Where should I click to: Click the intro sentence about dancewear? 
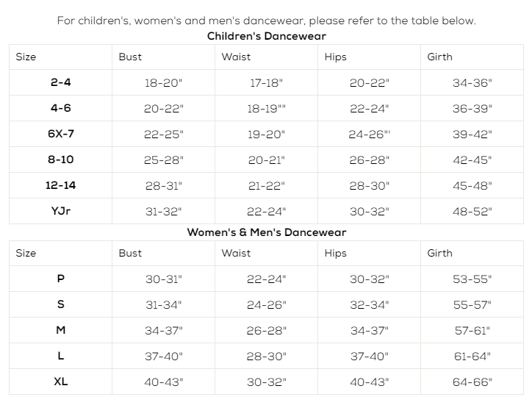pyautogui.click(x=266, y=21)
